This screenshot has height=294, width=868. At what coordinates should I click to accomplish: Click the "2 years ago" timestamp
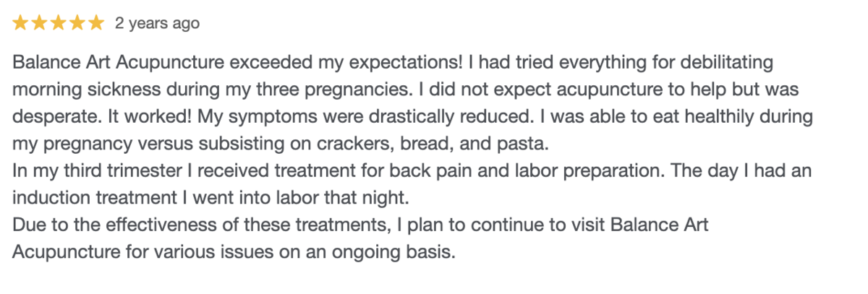point(157,24)
